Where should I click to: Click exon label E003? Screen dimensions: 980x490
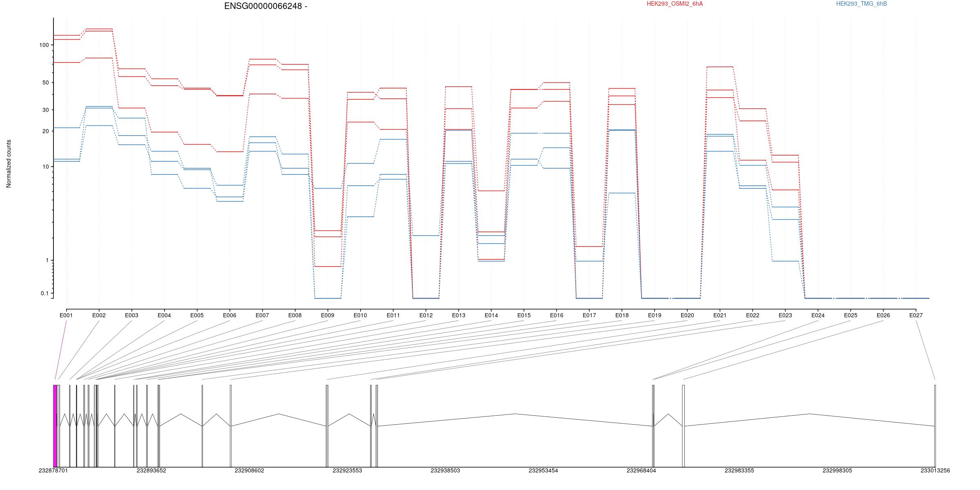click(x=131, y=315)
